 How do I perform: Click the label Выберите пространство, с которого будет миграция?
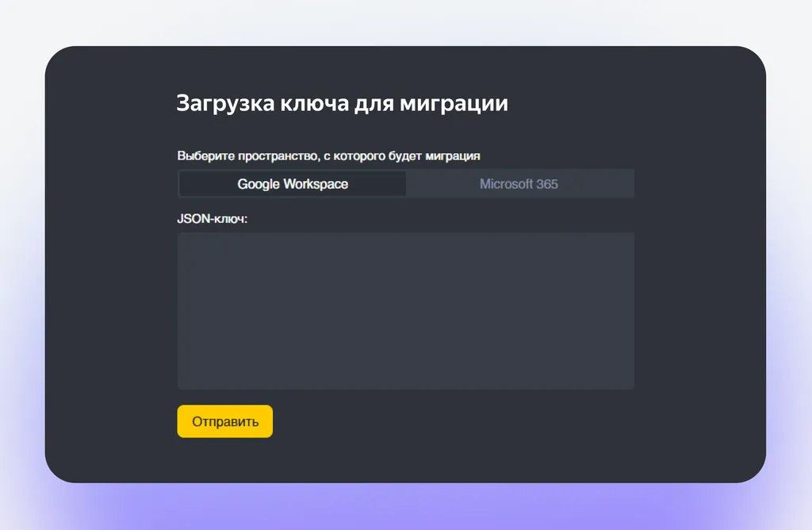pos(328,156)
